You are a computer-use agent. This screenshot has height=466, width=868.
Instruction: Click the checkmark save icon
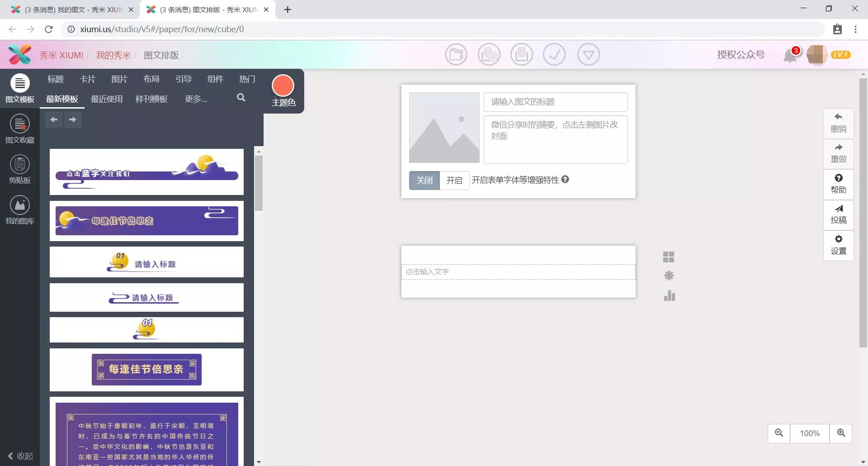click(x=554, y=55)
